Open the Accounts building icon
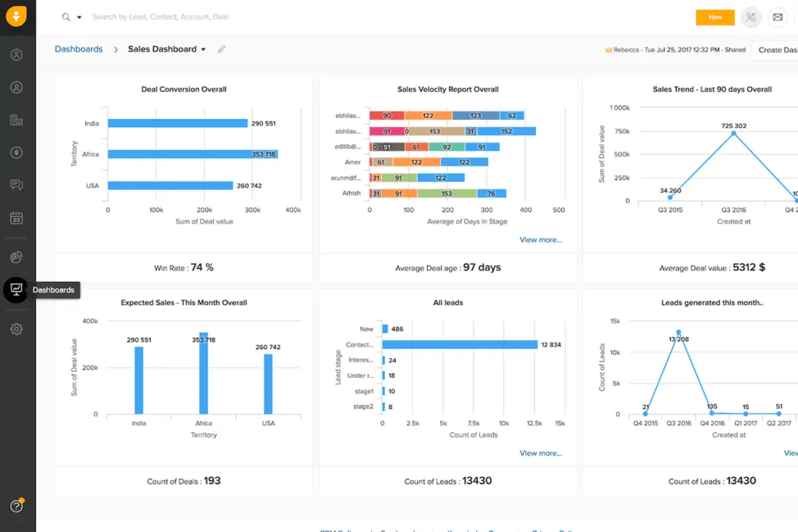Image resolution: width=798 pixels, height=532 pixels. tap(16, 120)
